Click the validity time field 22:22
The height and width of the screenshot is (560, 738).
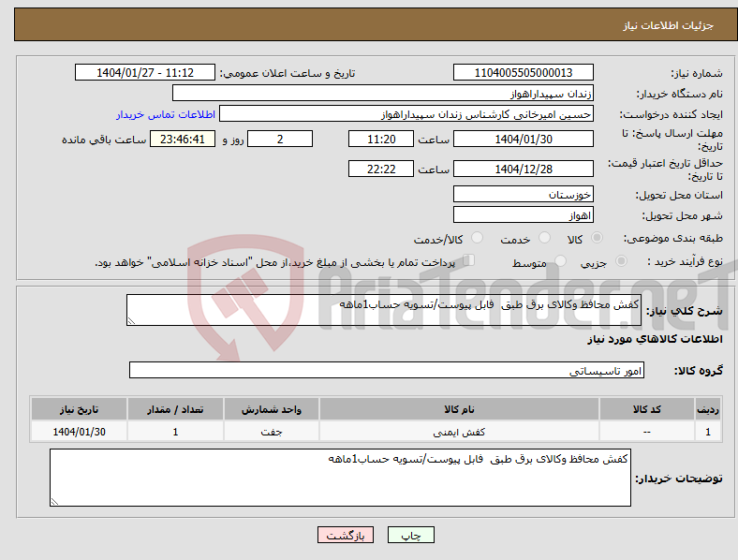point(381,169)
